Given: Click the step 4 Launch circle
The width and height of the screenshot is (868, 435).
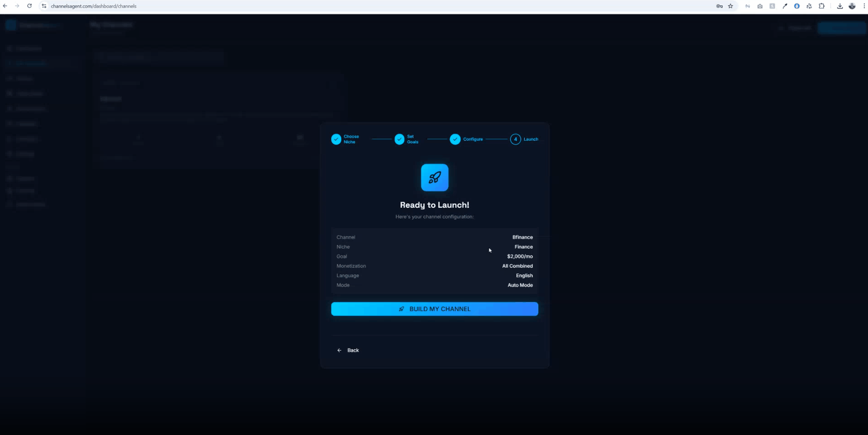Looking at the screenshot, I should [x=515, y=139].
